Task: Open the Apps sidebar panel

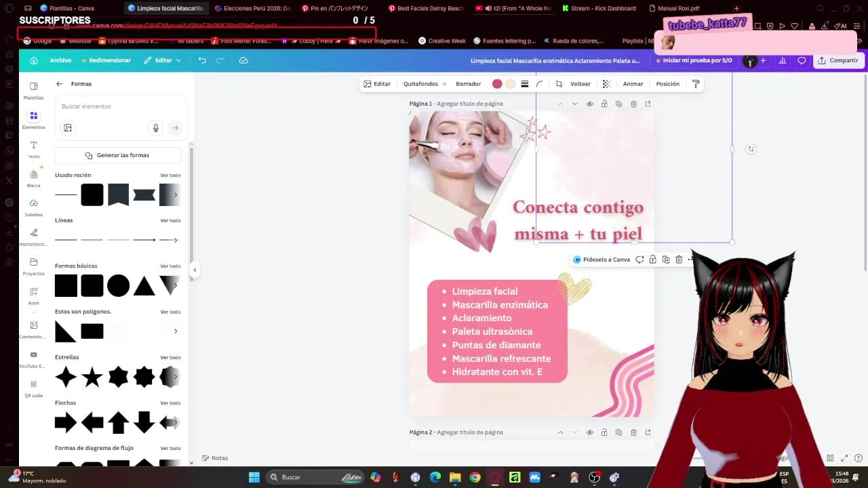Action: tap(33, 296)
